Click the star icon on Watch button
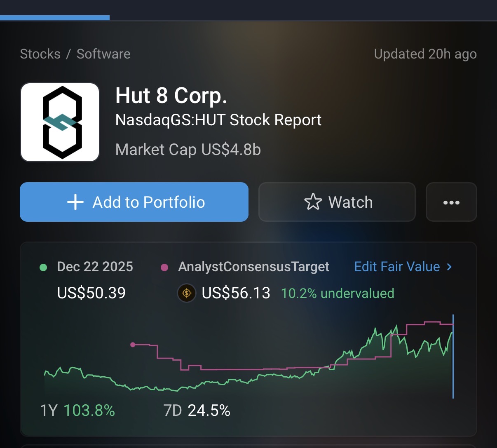The width and height of the screenshot is (497, 448). 313,202
